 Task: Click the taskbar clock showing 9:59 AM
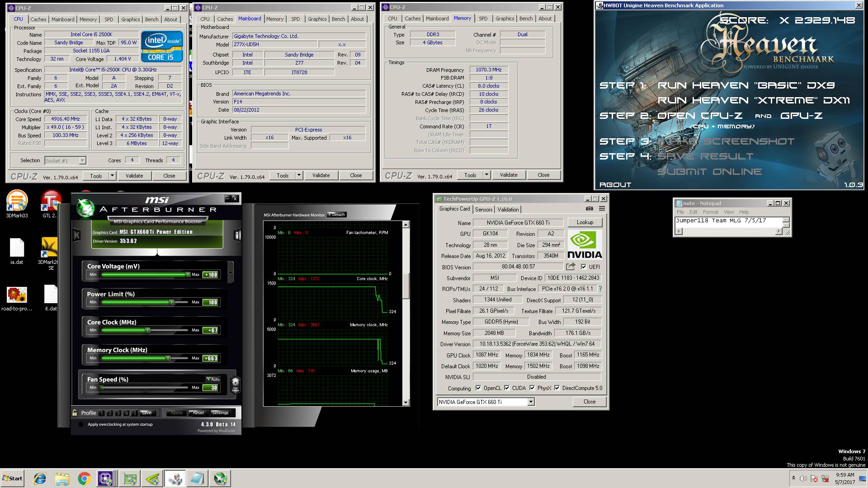[844, 479]
